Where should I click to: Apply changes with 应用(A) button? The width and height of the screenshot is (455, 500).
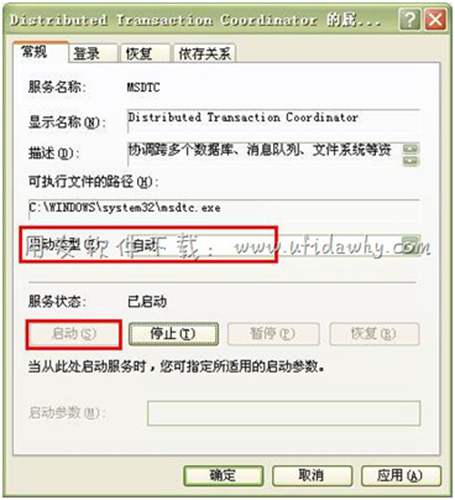click(x=401, y=475)
